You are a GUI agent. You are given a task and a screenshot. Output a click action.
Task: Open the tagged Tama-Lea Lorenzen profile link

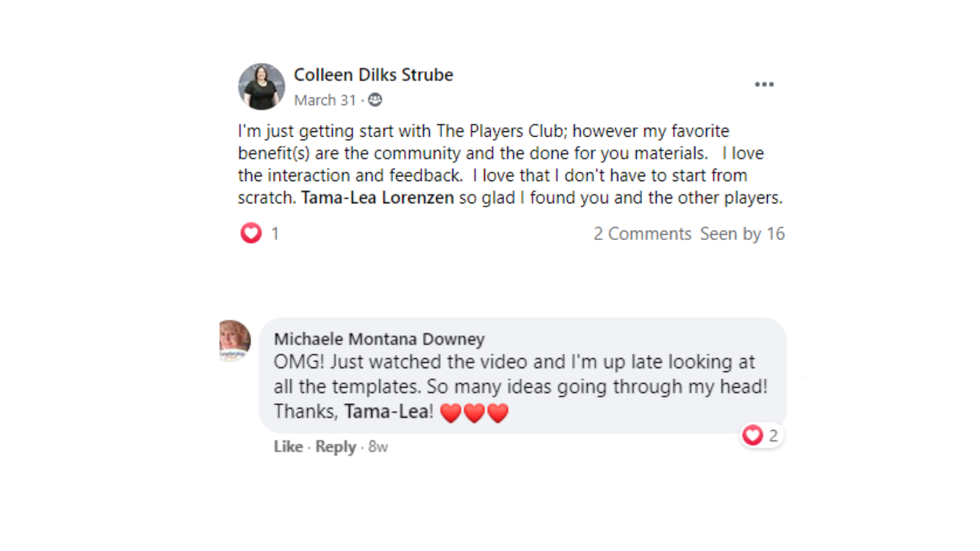click(x=378, y=198)
